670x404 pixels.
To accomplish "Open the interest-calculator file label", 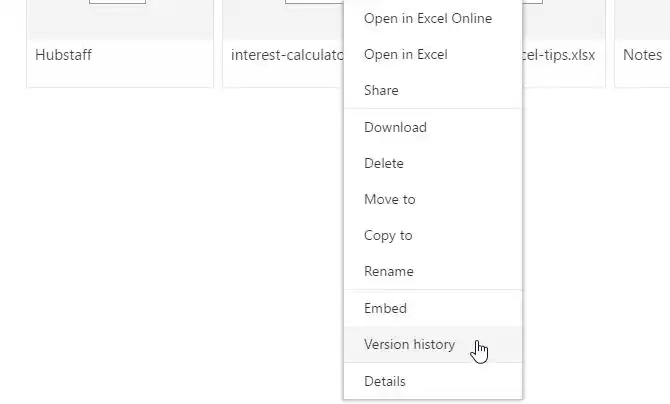I will pos(287,55).
